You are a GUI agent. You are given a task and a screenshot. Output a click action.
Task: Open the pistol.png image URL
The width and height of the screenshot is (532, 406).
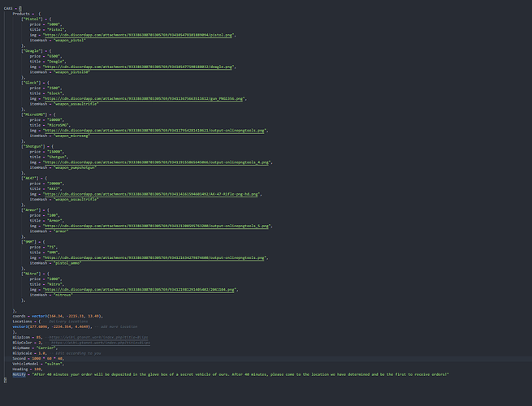138,35
